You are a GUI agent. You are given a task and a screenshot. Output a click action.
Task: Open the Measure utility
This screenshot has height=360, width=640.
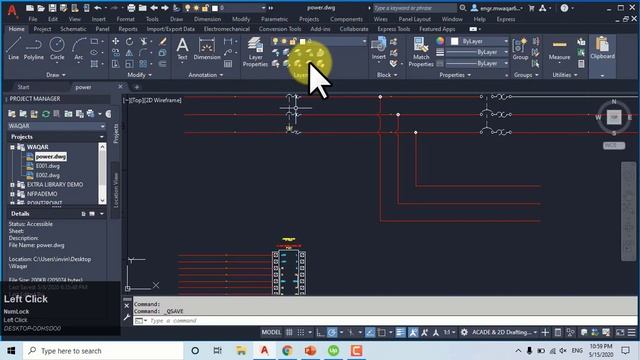coord(559,49)
